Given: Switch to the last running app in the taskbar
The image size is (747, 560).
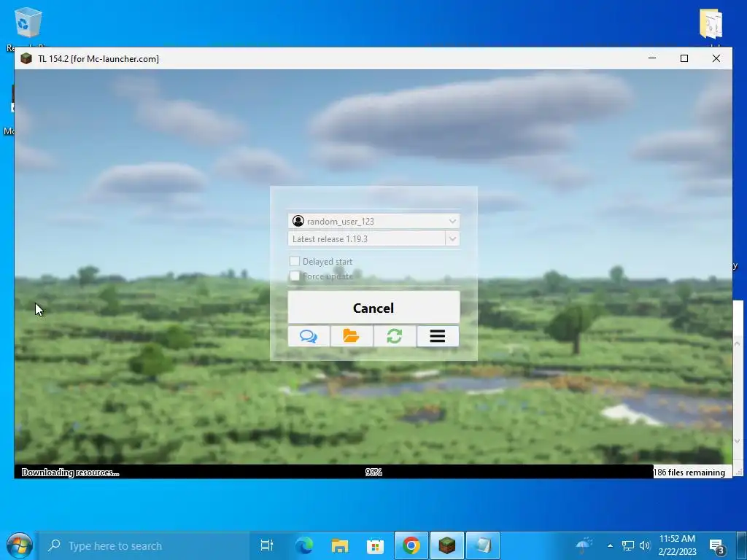Looking at the screenshot, I should (x=483, y=545).
